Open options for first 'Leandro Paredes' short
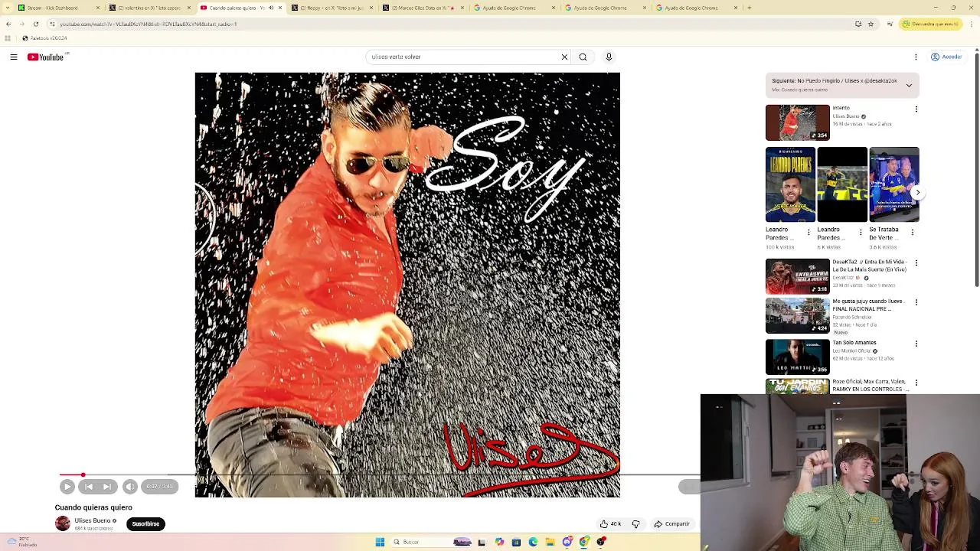Screen dimensions: 980x551 click(808, 232)
